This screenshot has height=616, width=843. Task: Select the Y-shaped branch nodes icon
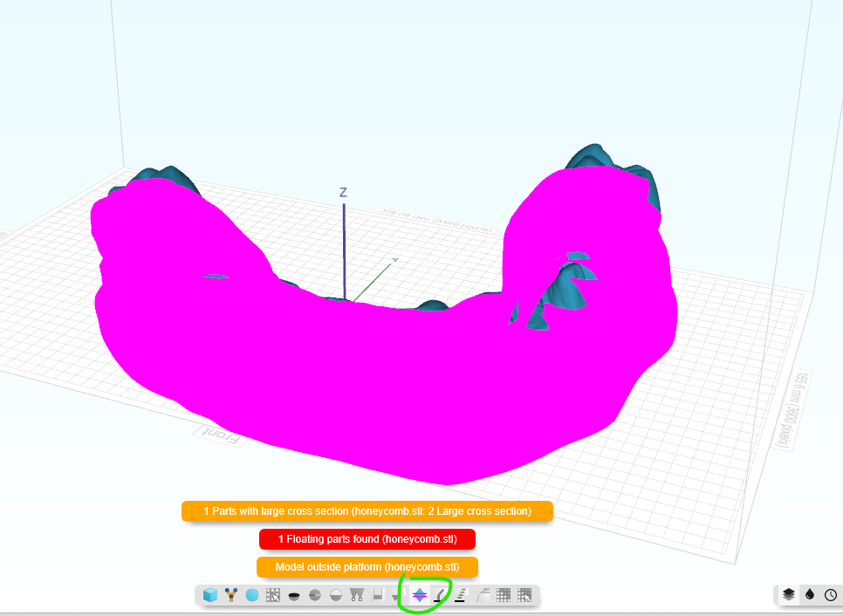click(x=231, y=595)
